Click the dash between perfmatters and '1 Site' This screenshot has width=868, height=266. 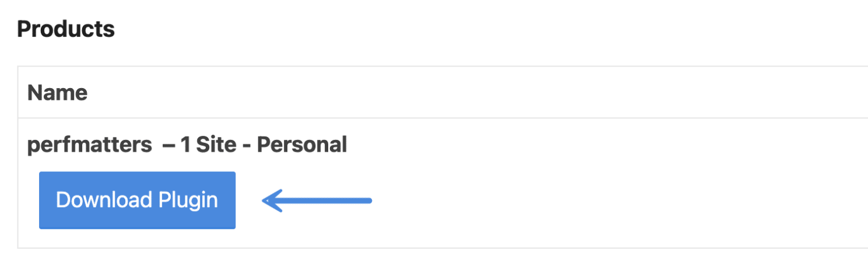coord(169,145)
